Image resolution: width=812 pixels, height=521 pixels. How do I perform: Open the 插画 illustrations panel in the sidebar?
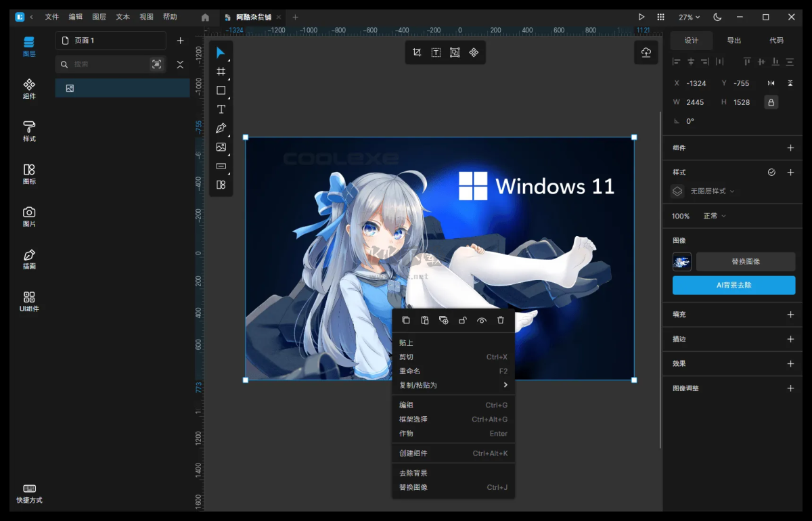pyautogui.click(x=29, y=259)
